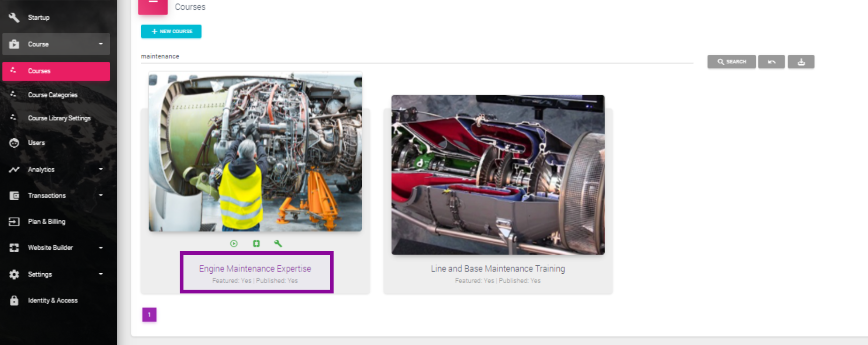Click the Course briefcase icon in sidebar
The height and width of the screenshot is (345, 868).
click(x=14, y=44)
